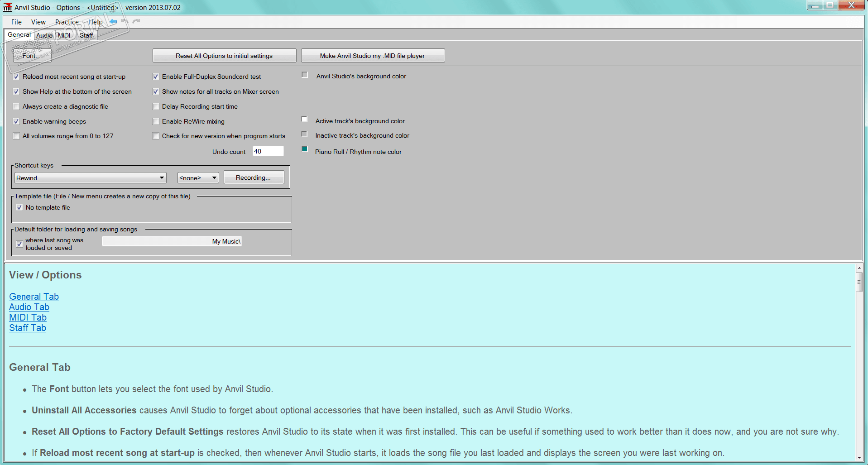Open the Audio Tab help link

29,307
